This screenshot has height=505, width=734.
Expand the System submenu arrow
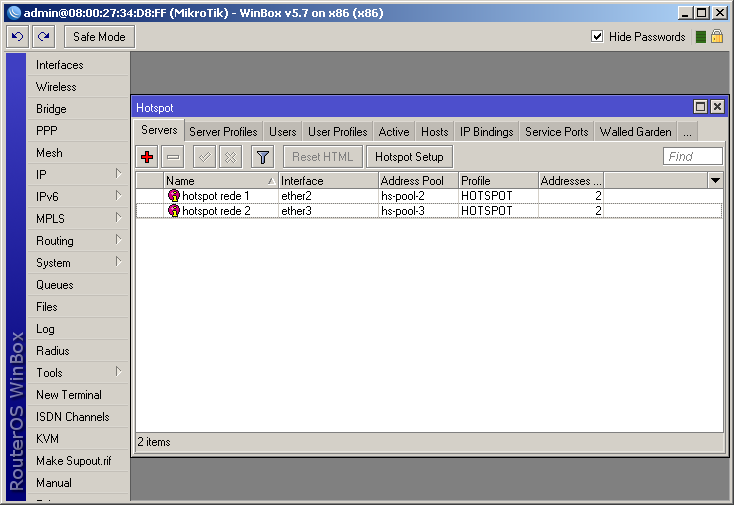pyautogui.click(x=118, y=262)
